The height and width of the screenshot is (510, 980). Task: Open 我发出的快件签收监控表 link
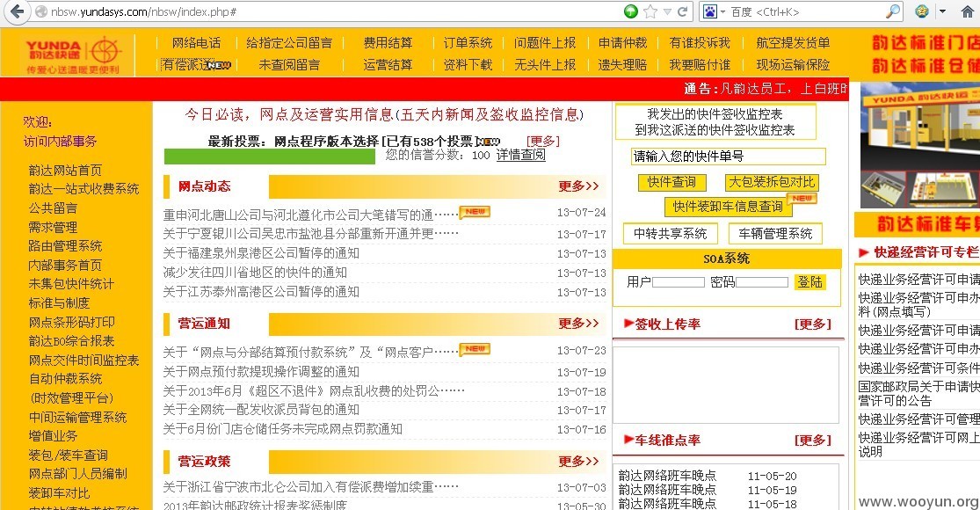point(715,114)
